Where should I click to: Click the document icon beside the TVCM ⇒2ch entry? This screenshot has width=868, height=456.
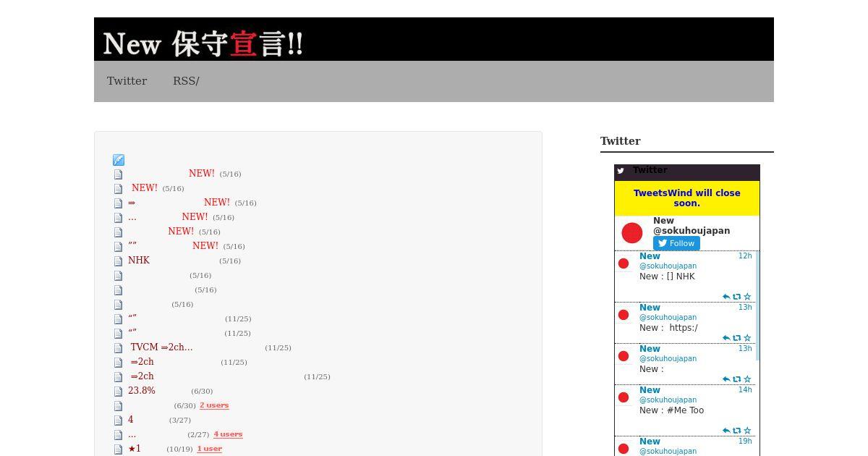(x=118, y=348)
